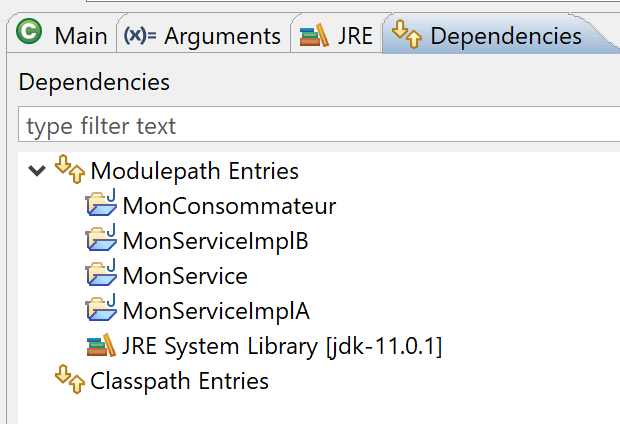
Task: Click in the type filter text field
Action: [319, 126]
